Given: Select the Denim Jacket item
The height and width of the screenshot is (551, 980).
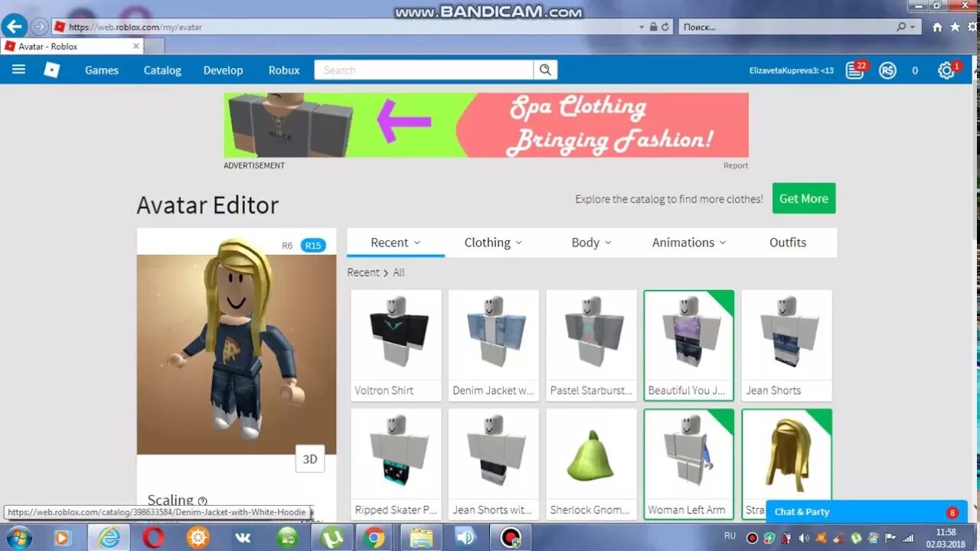Looking at the screenshot, I should [x=494, y=345].
